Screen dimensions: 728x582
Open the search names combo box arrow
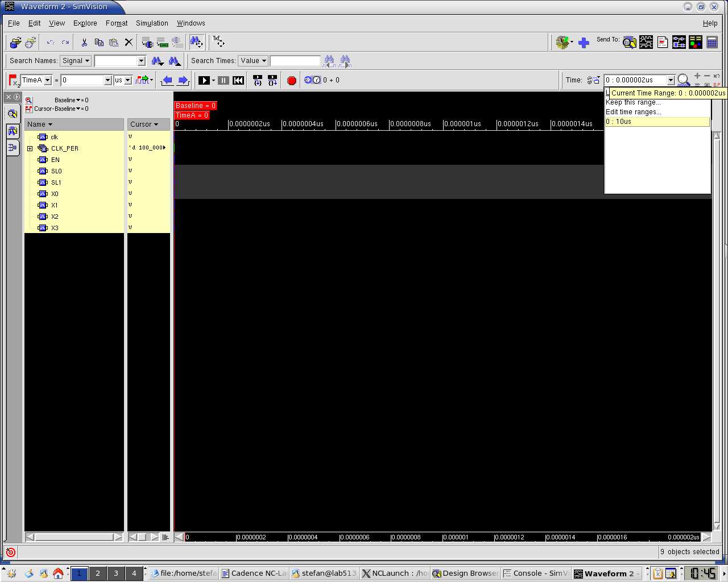point(142,61)
